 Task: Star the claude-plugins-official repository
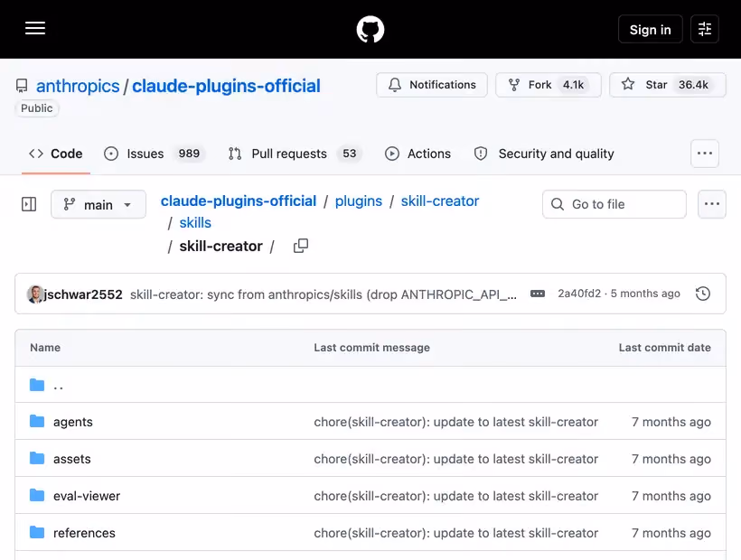667,85
